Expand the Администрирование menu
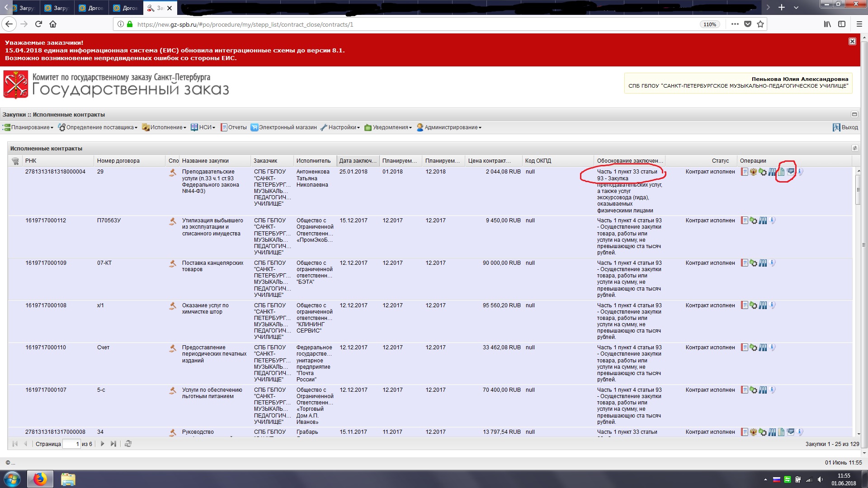This screenshot has width=868, height=488. point(449,127)
